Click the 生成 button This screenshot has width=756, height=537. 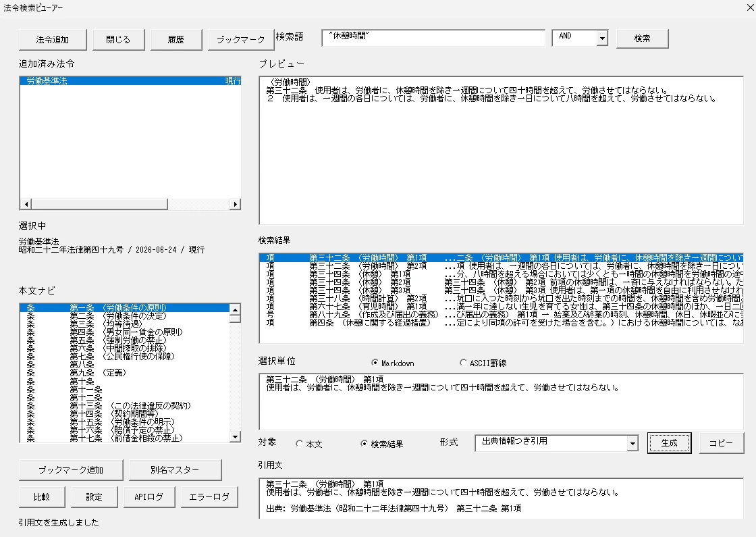coord(669,443)
